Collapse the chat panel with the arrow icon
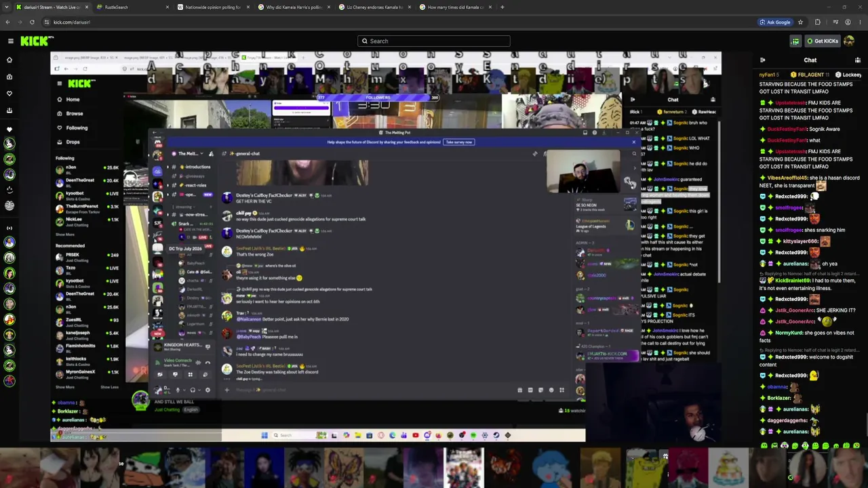The height and width of the screenshot is (488, 868). (x=763, y=60)
